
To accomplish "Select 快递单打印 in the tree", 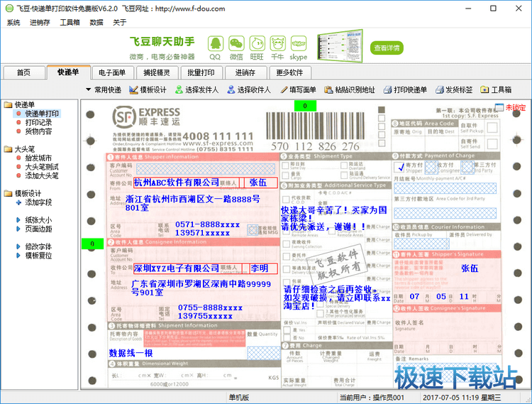I will [42, 114].
